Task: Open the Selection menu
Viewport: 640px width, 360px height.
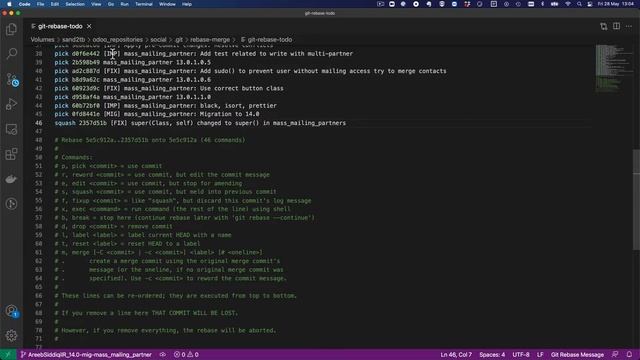Action: [x=75, y=4]
